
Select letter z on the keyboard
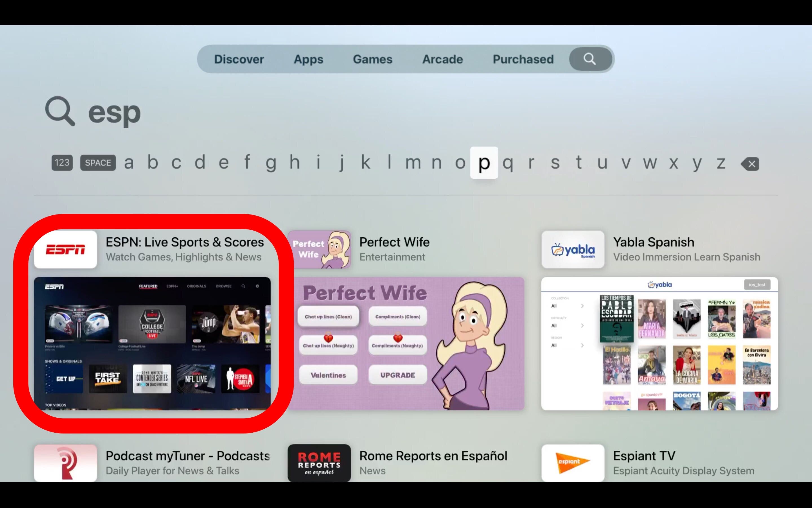pos(721,163)
